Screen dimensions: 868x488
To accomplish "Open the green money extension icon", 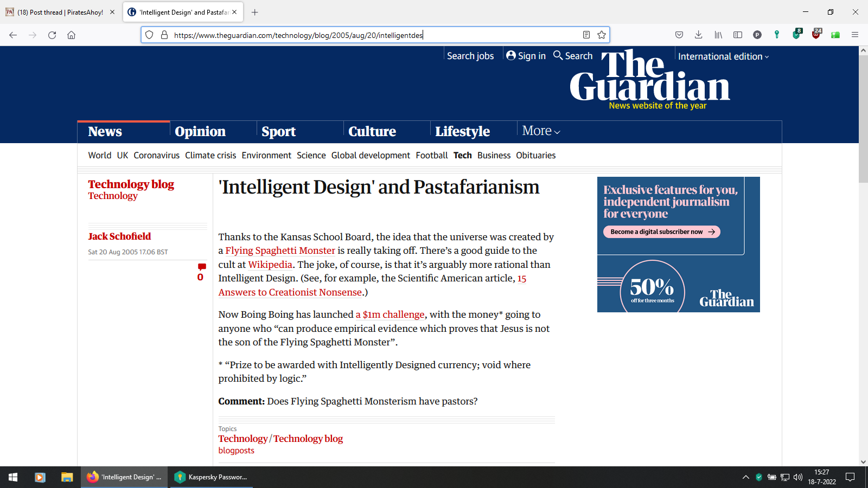I will [835, 35].
